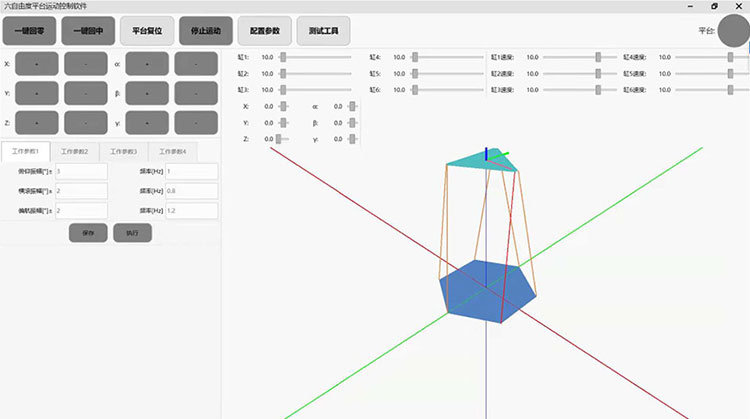Switch to the 工作参数2 tab
Screen dimensions: 750x419
pos(74,151)
